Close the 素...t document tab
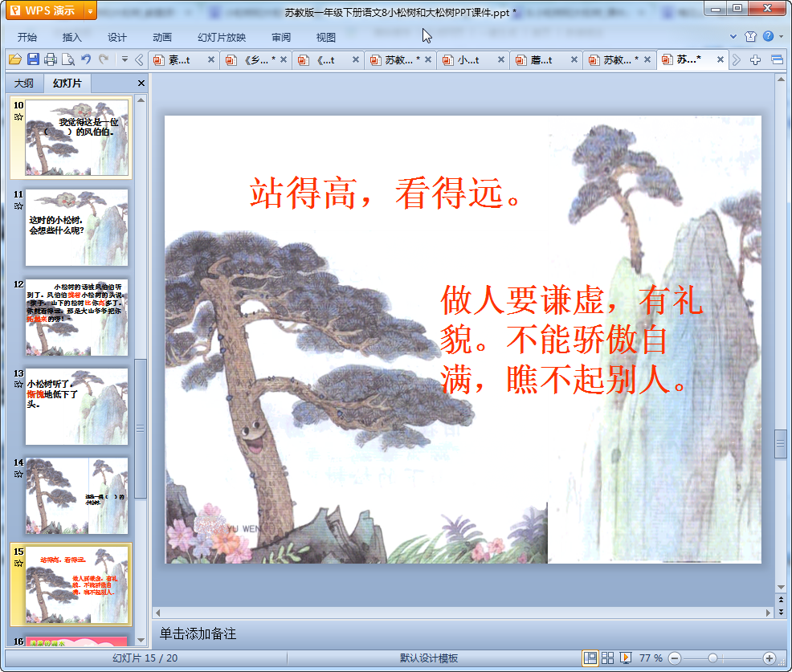Image resolution: width=792 pixels, height=672 pixels. tap(211, 59)
